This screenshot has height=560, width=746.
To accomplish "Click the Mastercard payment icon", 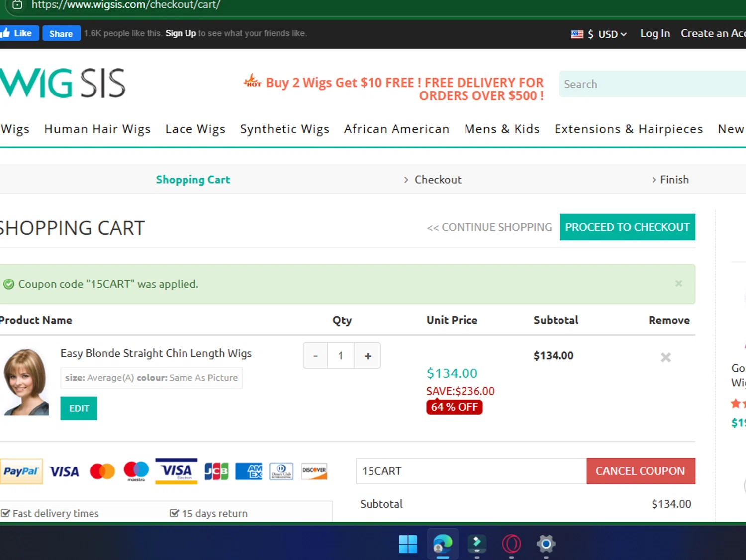I will pyautogui.click(x=102, y=471).
